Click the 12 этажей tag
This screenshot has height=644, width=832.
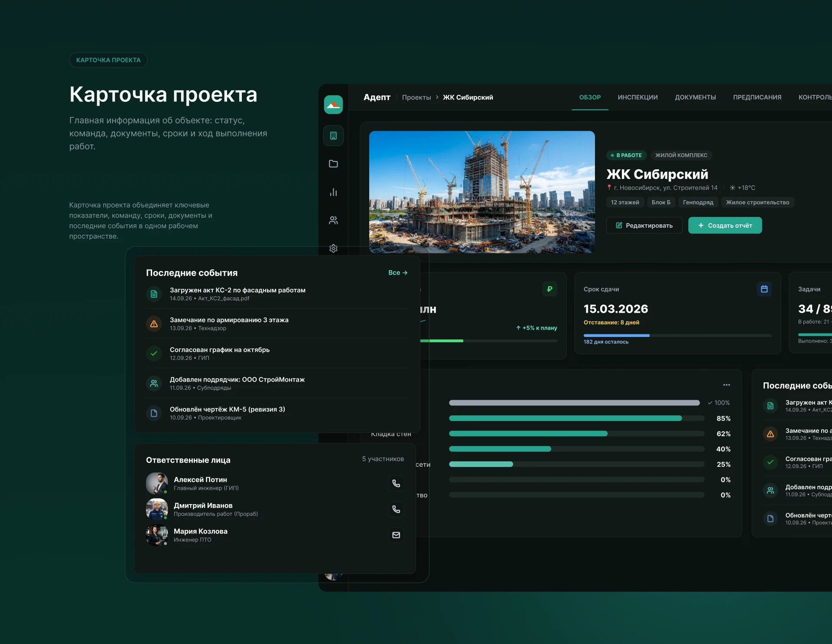click(x=624, y=202)
